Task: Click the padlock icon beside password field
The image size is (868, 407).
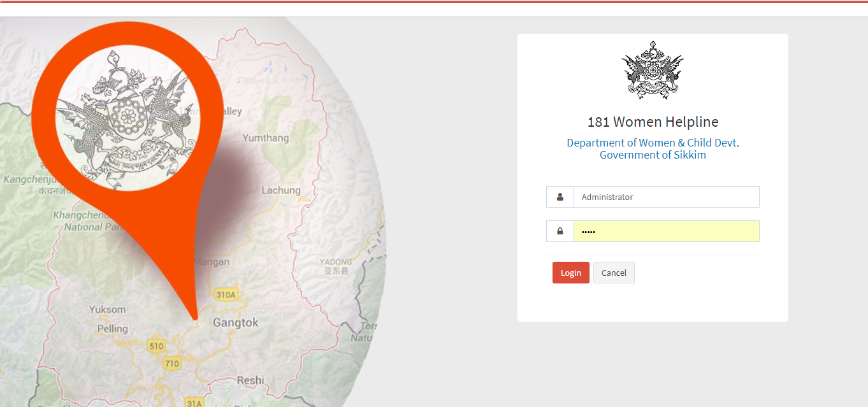Action: (560, 231)
